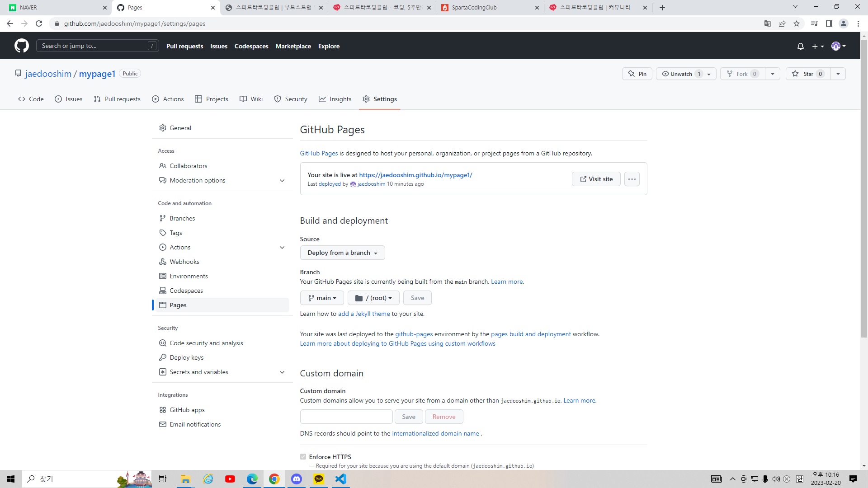The height and width of the screenshot is (488, 868).
Task: Toggle the Enforce HTTPS checkbox
Action: [x=303, y=457]
